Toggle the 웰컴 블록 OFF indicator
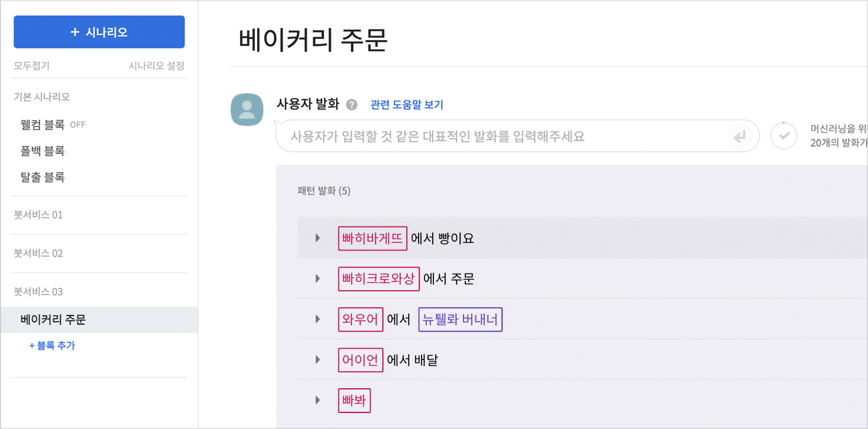Screen dimensions: 868x429 [x=77, y=125]
